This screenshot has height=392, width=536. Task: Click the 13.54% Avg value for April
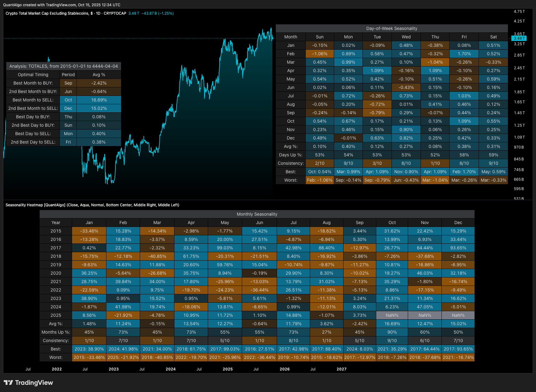coord(191,324)
